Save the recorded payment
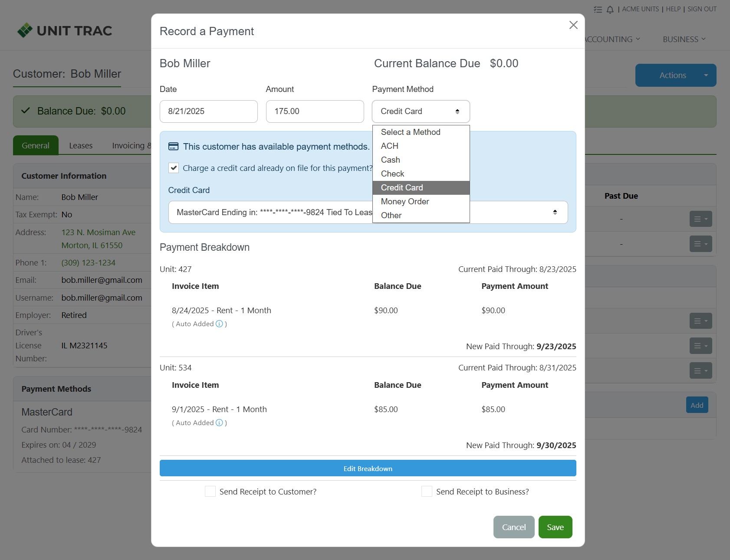The height and width of the screenshot is (560, 730). click(x=555, y=527)
